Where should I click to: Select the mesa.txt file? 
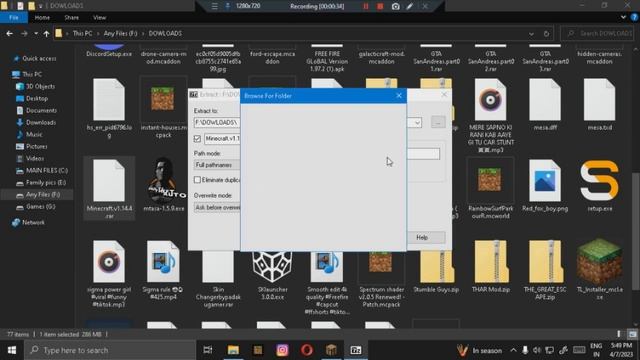click(600, 104)
